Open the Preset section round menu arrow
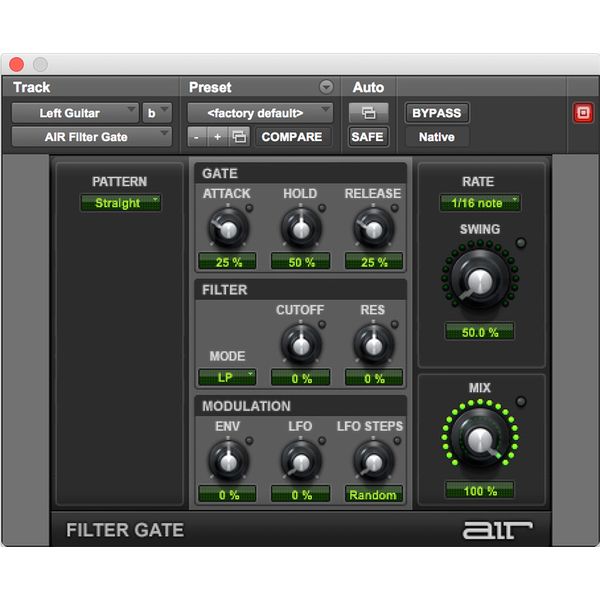 coord(326,87)
